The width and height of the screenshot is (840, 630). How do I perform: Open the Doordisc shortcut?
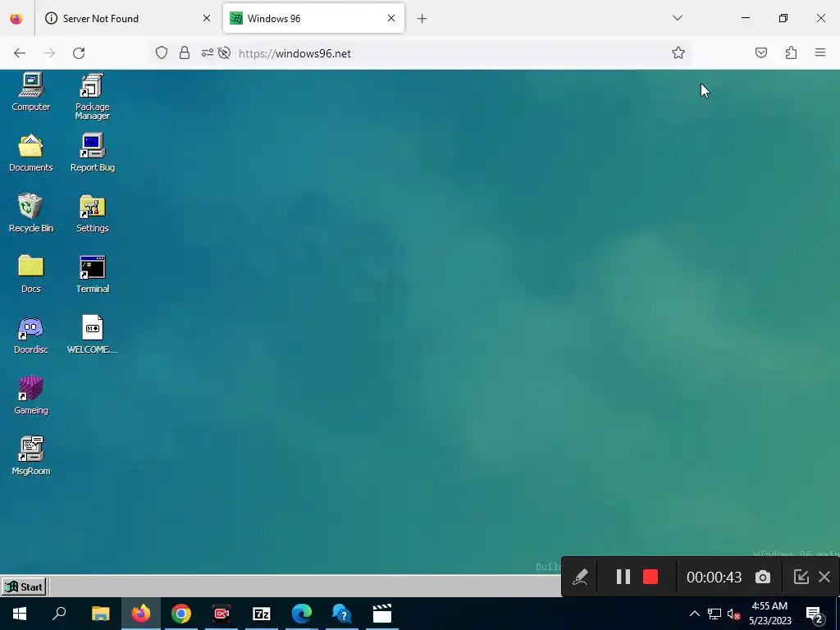coord(30,335)
